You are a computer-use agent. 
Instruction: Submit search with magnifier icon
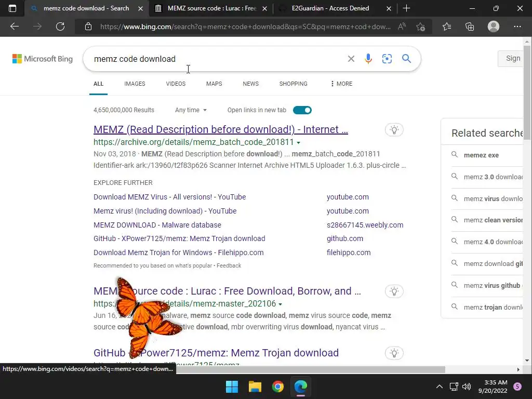(x=406, y=59)
